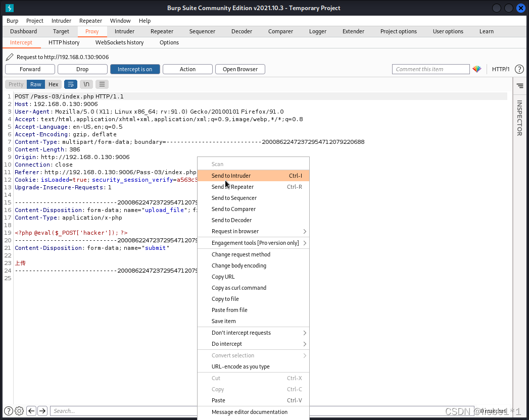Viewport: 529px width, 420px height.
Task: Expand Request in browser submenu
Action: [x=253, y=231]
